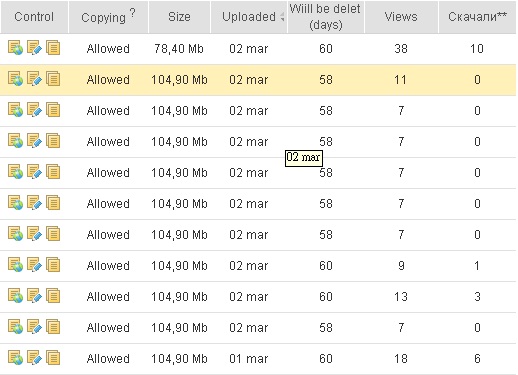Viewport: 518px width, 375px height.
Task: Click the page list icon in the row with 13 views
Action: (53, 296)
